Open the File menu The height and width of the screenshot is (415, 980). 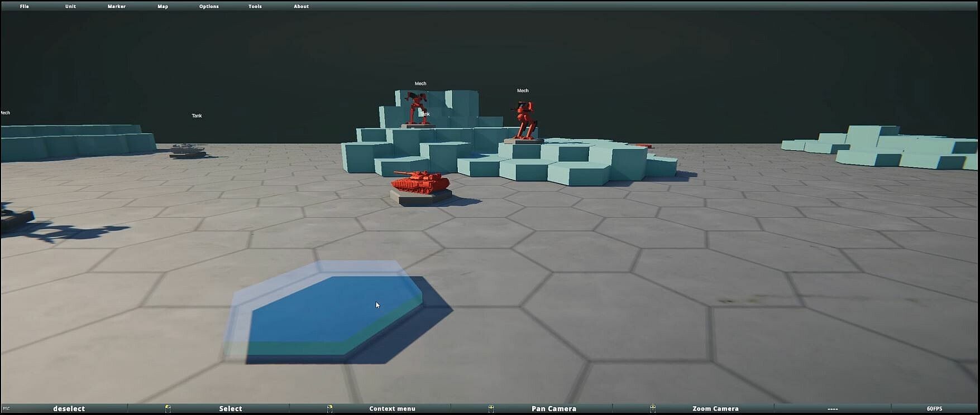(25, 6)
